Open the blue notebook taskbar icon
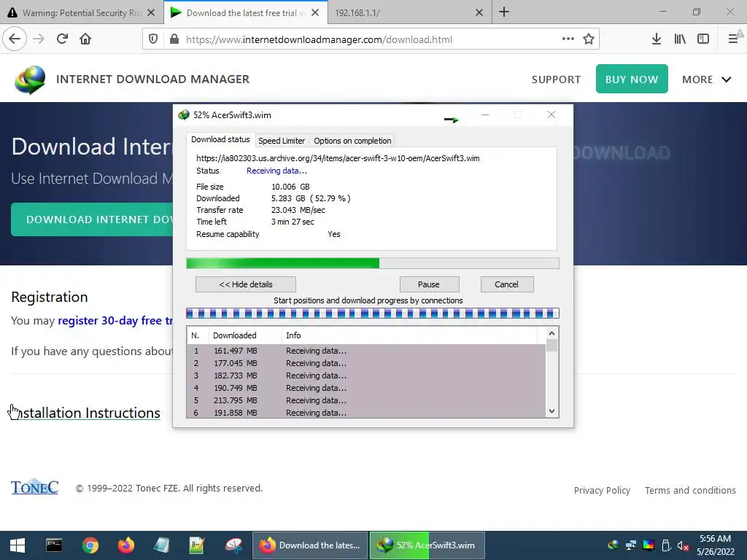This screenshot has width=747, height=560. (161, 545)
